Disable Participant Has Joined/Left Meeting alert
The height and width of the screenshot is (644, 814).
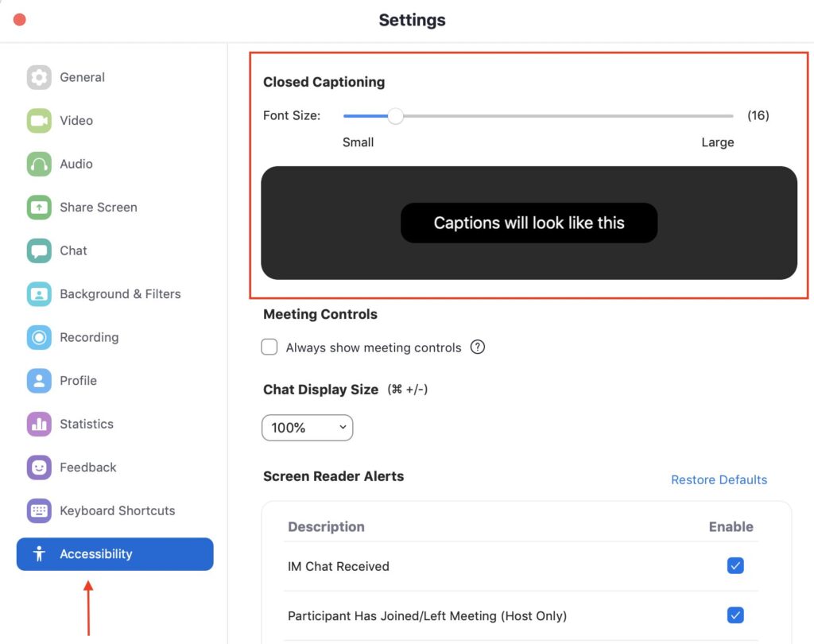[735, 615]
